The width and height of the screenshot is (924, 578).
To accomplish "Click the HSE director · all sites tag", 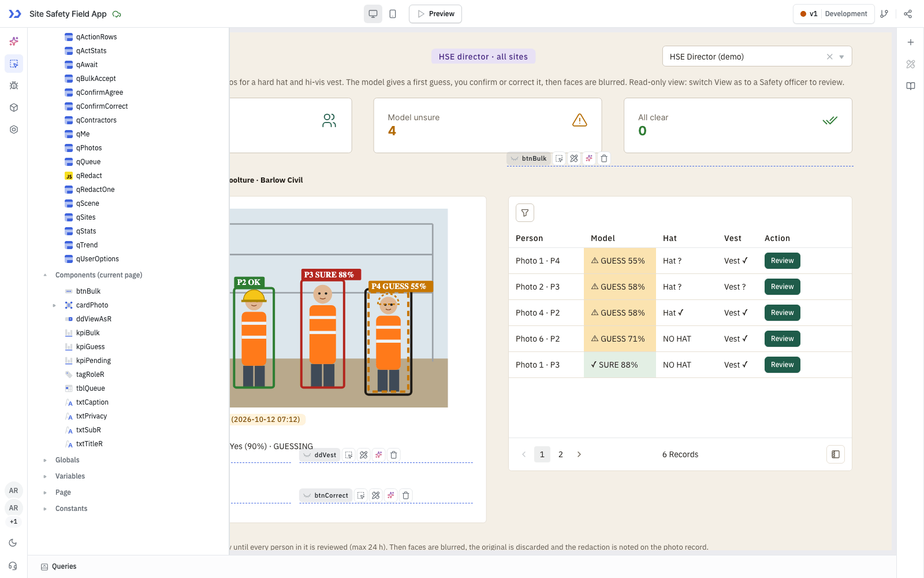I will (x=483, y=57).
